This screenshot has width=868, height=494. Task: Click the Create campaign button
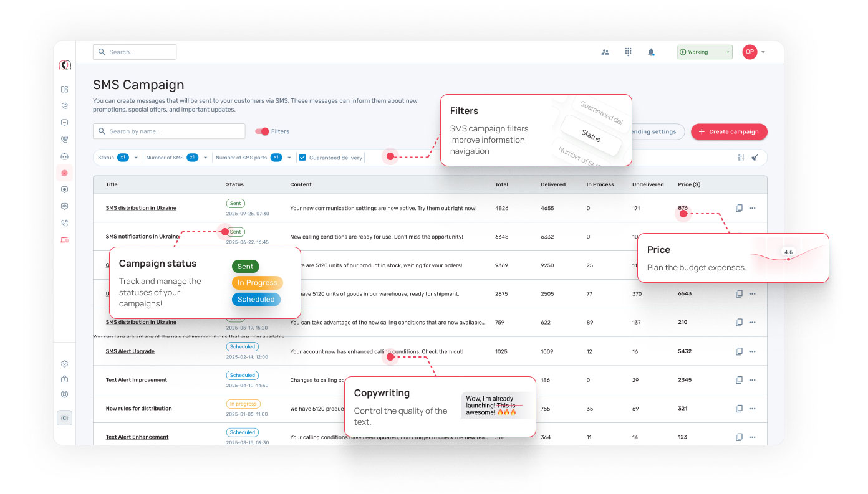click(728, 131)
